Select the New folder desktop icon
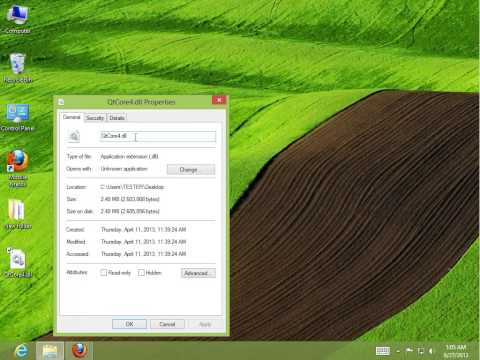Screen dimensions: 480x360 coord(19,214)
